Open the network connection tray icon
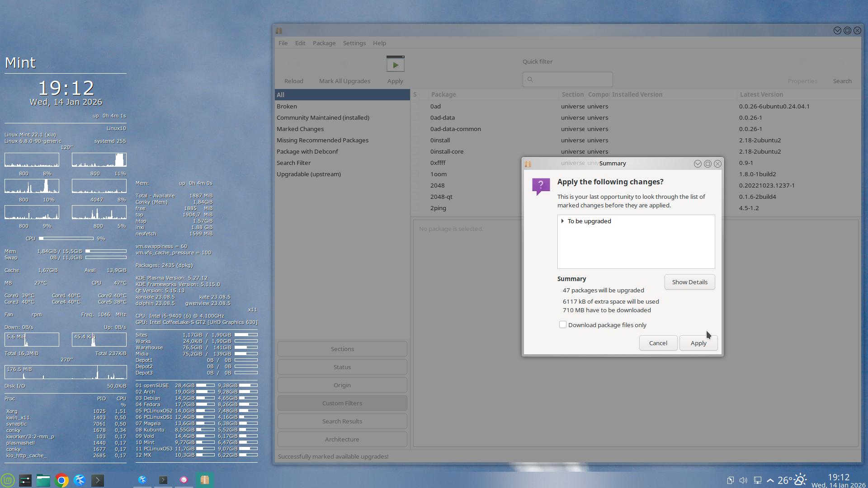Image resolution: width=868 pixels, height=488 pixels. coord(757,480)
